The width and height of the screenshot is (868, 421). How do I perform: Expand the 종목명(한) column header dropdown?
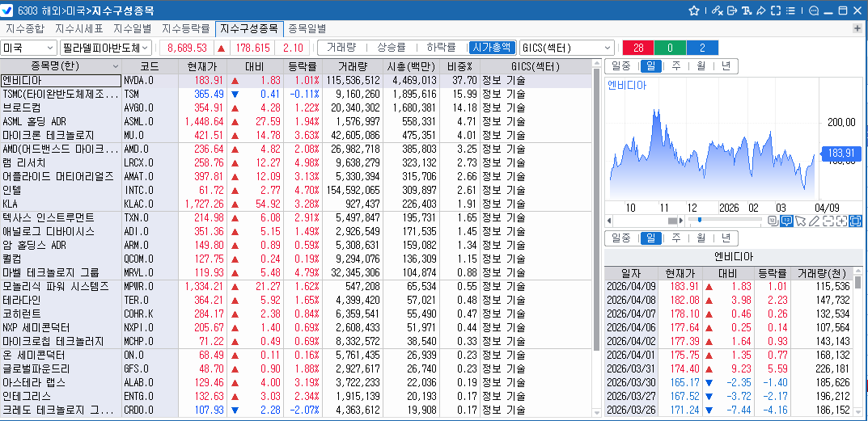pos(115,67)
